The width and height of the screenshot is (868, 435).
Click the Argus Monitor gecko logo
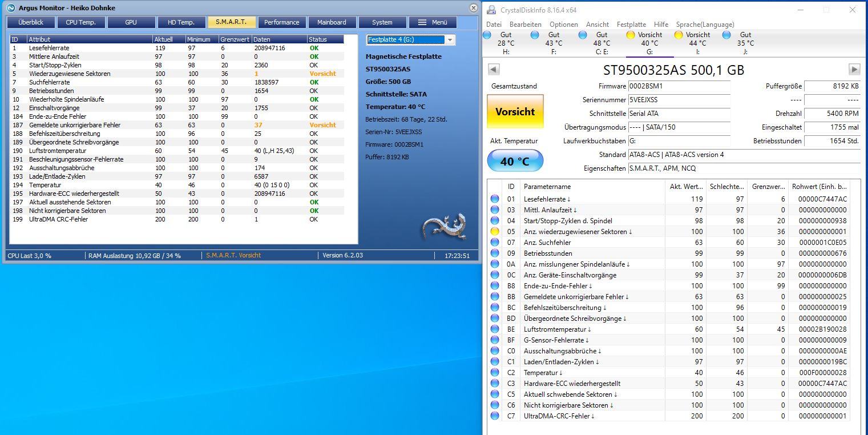(443, 227)
